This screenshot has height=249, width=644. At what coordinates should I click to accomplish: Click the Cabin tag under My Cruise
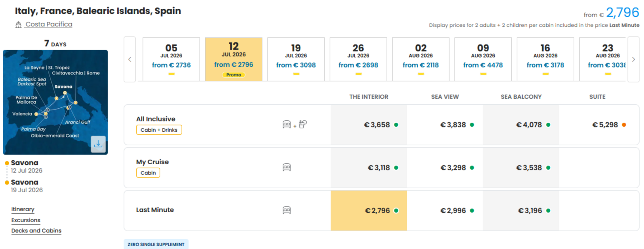[148, 173]
